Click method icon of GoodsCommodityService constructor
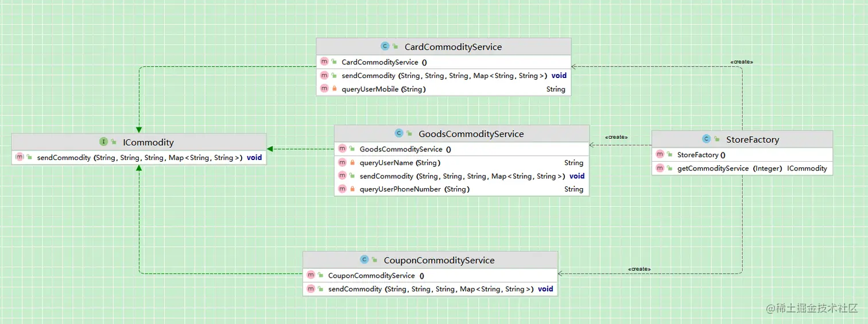Screen dimensions: 868x324 click(342, 149)
